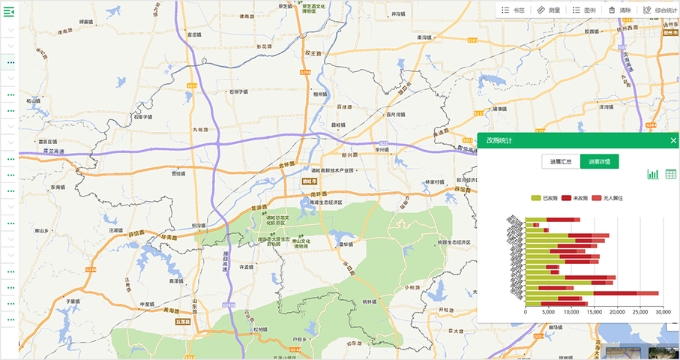Switch to the bar chart view icon
680x360 pixels.
point(653,174)
